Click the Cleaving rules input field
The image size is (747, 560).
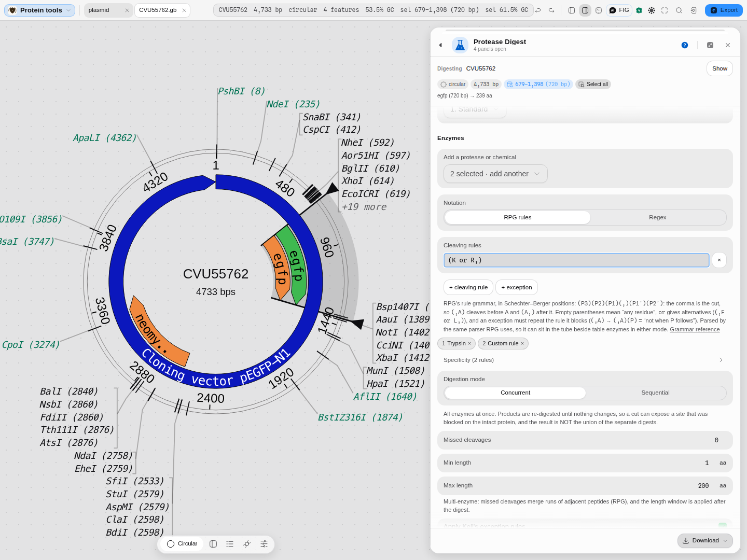pyautogui.click(x=576, y=260)
